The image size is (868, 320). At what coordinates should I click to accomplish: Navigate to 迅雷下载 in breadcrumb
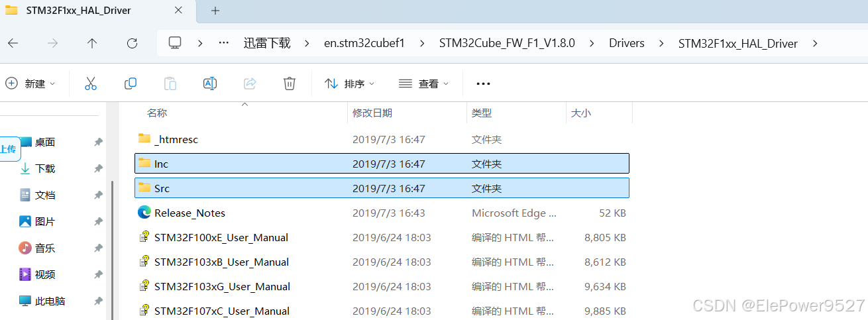click(267, 43)
